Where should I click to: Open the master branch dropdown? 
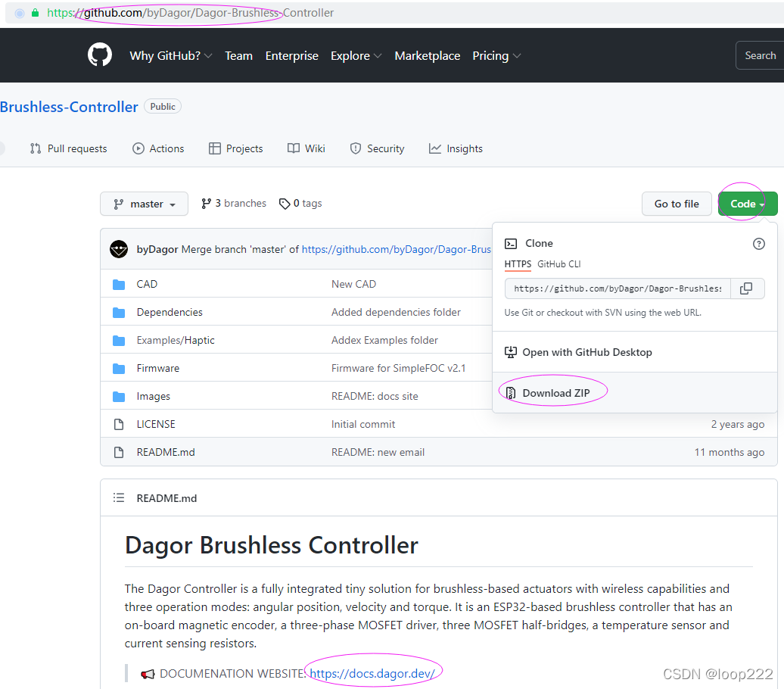point(144,204)
